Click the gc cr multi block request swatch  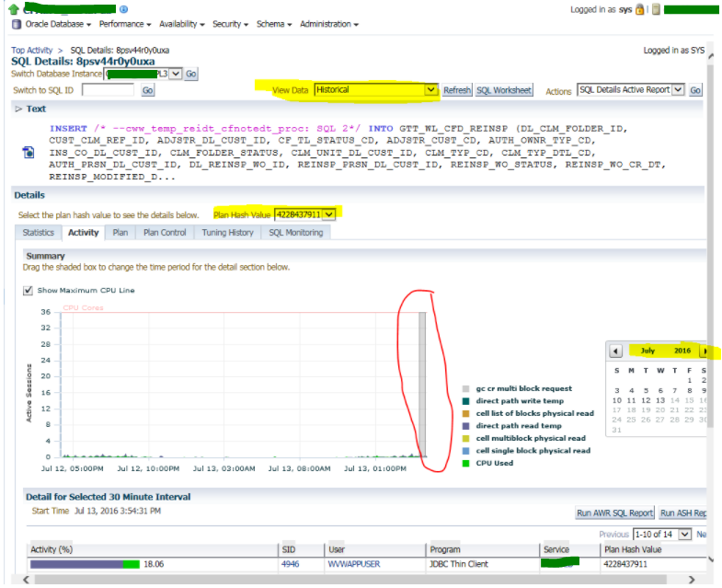pos(466,389)
